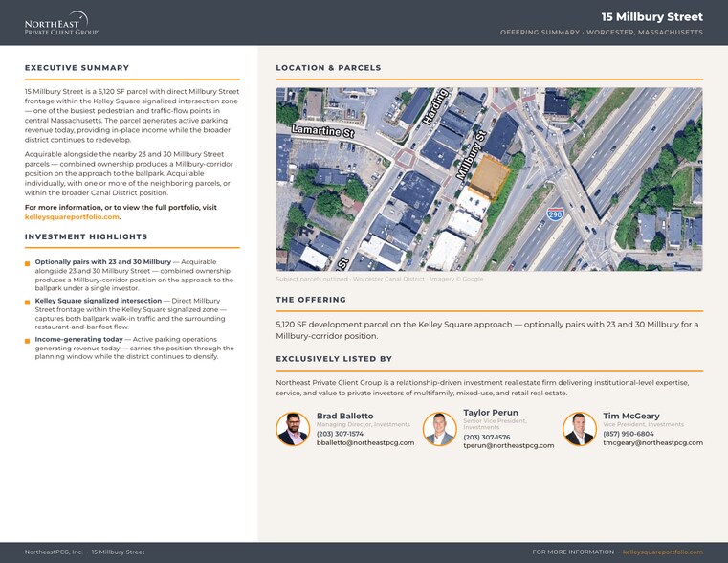
Task: Click the orange bullet beside Income-generating today
Action: (x=28, y=341)
